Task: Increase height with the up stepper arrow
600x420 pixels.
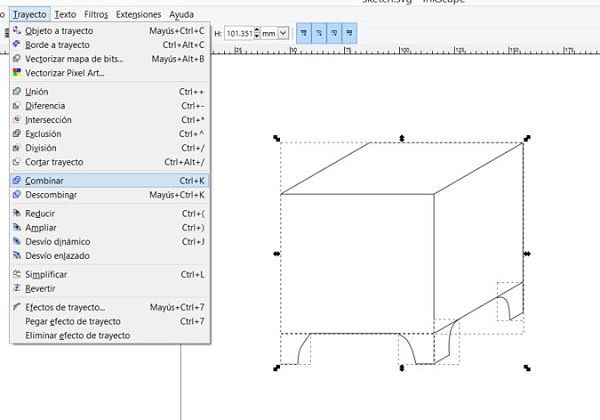Action: (257, 30)
